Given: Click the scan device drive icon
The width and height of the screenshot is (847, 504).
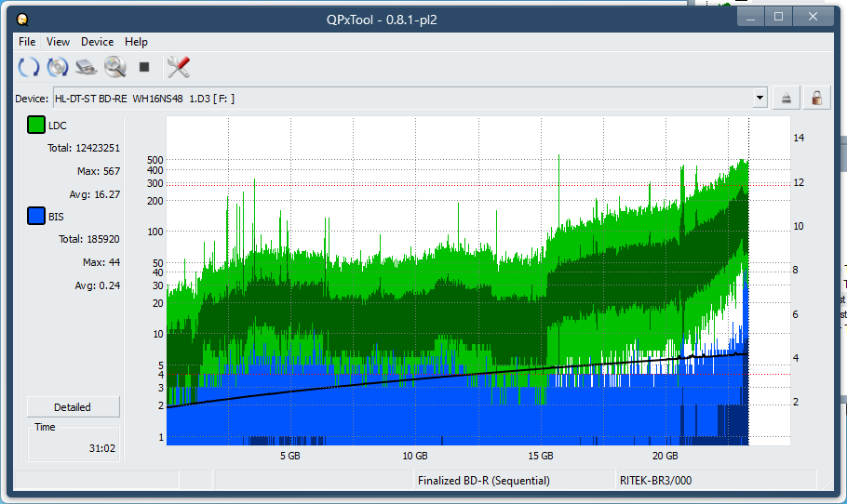Looking at the screenshot, I should tap(86, 67).
